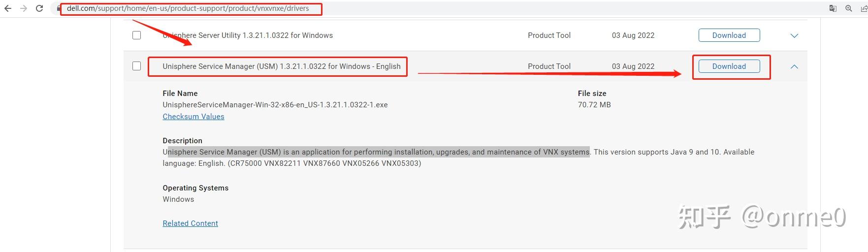Expand the Unisphere Server Utility row chevron
This screenshot has width=868, height=252.
pyautogui.click(x=794, y=35)
